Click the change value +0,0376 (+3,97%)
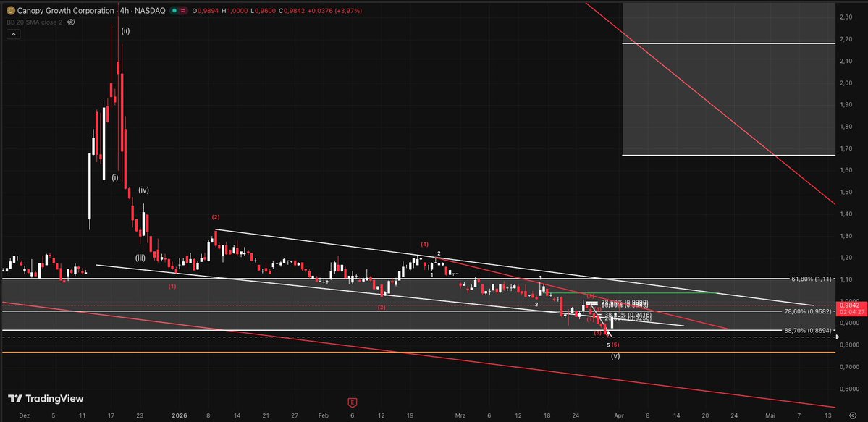Viewport: 868px width, 422px height. coord(334,11)
